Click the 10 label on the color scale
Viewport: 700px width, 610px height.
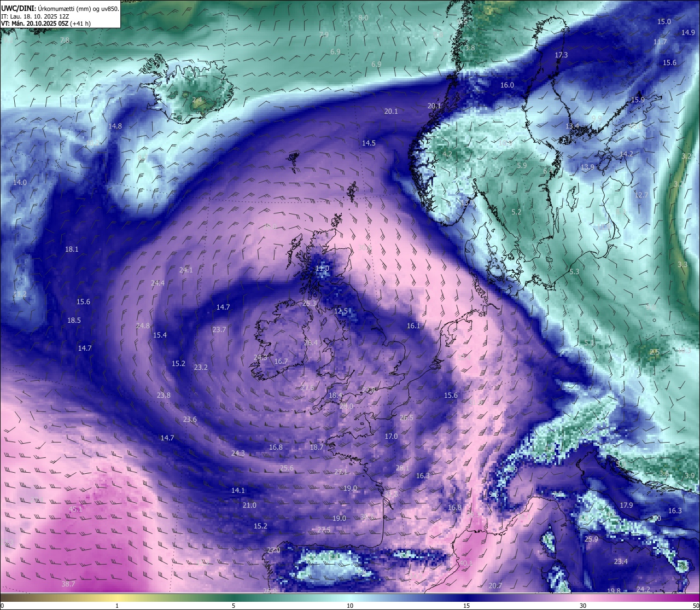coord(350,606)
